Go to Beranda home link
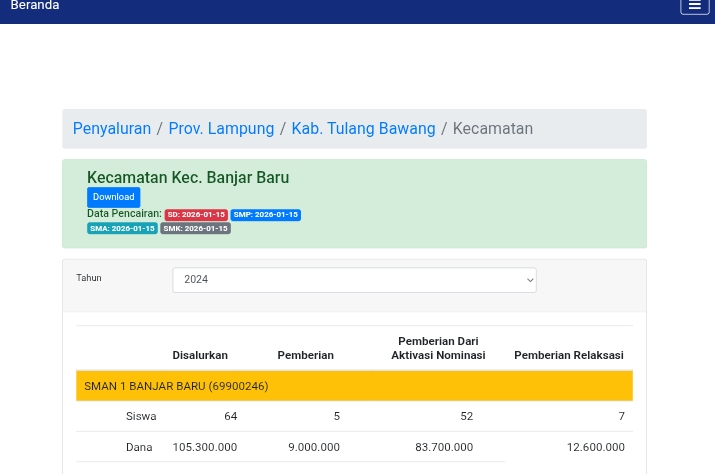 pyautogui.click(x=35, y=5)
